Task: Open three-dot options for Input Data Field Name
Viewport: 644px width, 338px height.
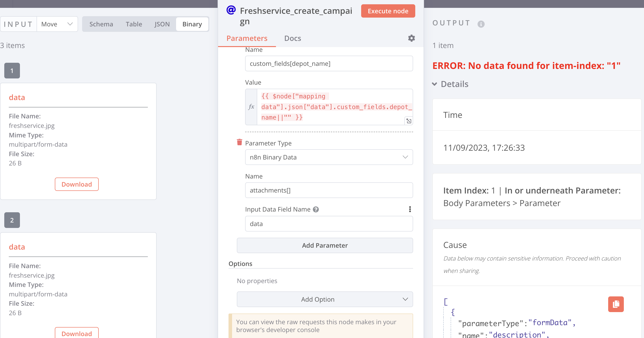Action: (410, 209)
